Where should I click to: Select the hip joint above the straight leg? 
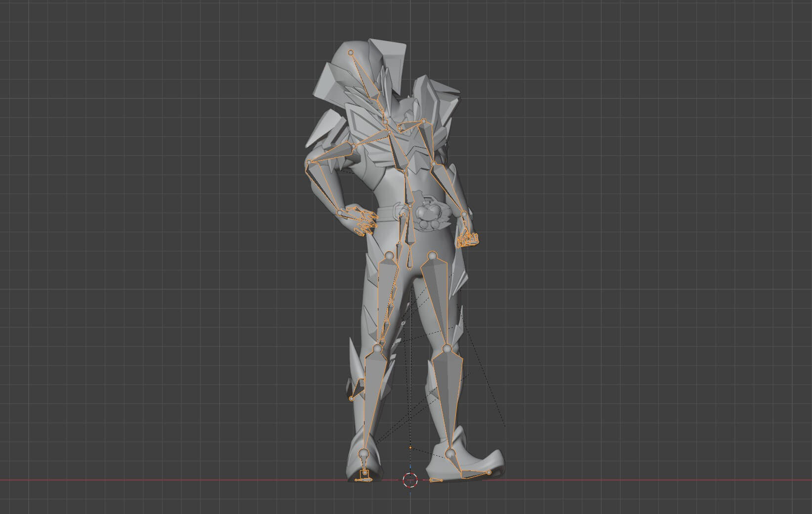(x=389, y=255)
